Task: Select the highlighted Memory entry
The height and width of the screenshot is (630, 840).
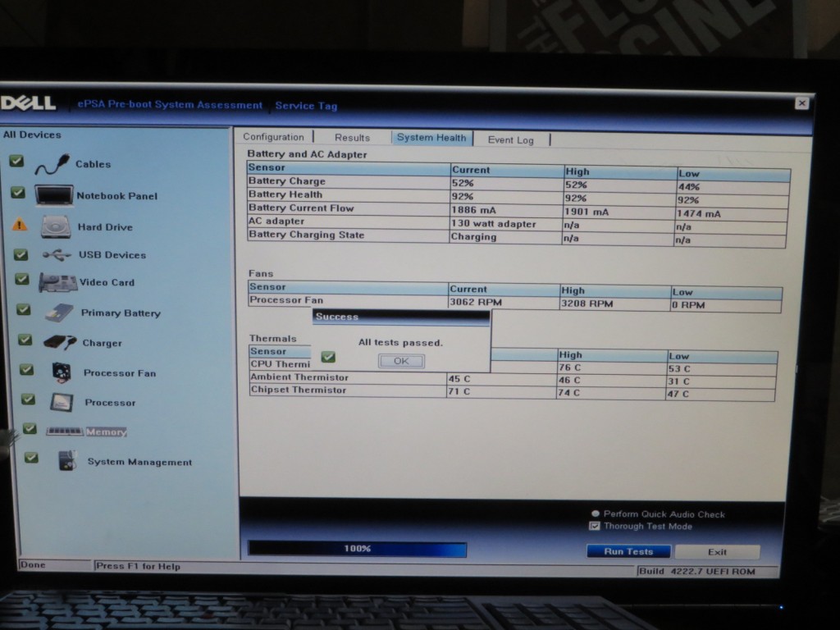Action: coord(106,431)
